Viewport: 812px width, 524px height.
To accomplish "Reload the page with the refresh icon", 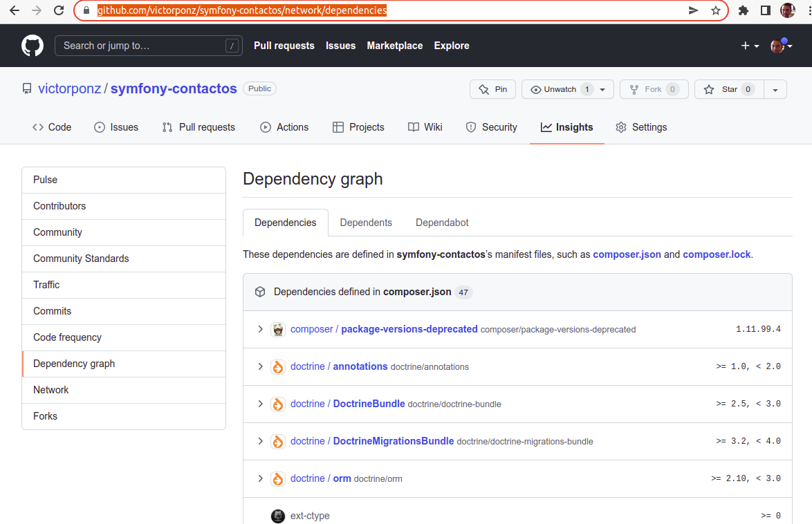I will [59, 10].
